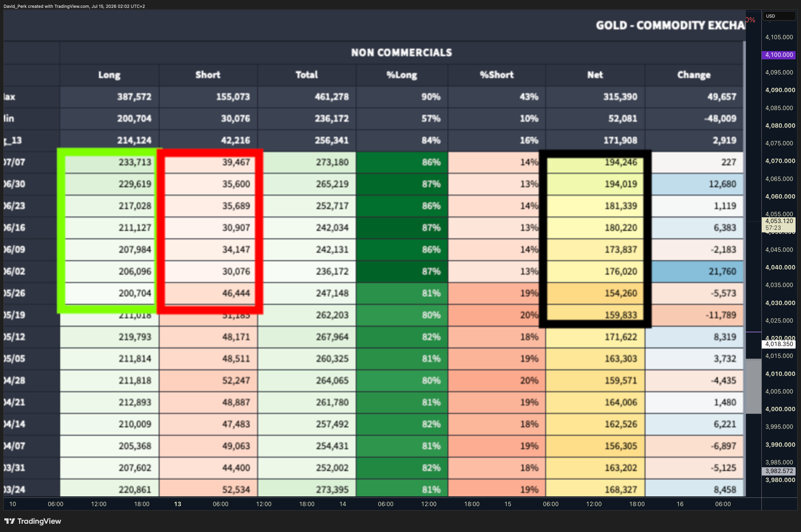The width and height of the screenshot is (801, 532).
Task: Select the 07/07 Total value 273,180
Action: [332, 162]
